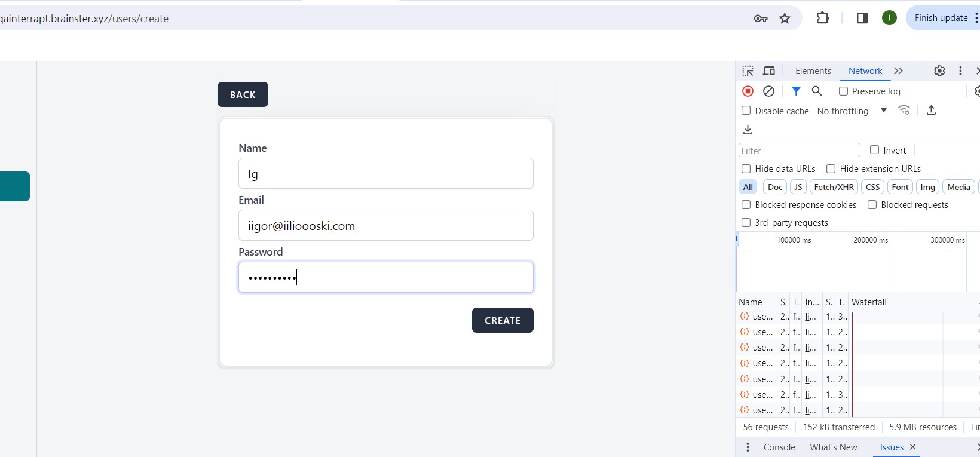This screenshot has width=980, height=457.
Task: Click the inspect element picker icon
Action: point(748,71)
